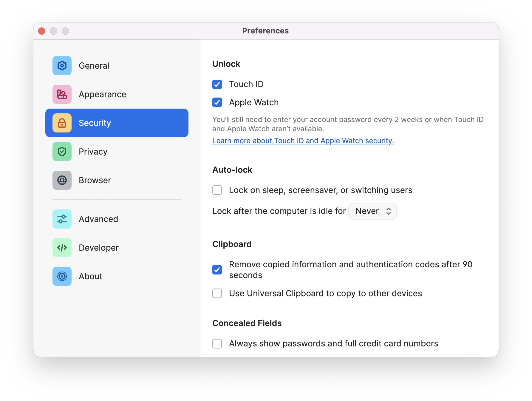
Task: Click the 'Lock after the computer is idle for' label
Action: coord(279,211)
